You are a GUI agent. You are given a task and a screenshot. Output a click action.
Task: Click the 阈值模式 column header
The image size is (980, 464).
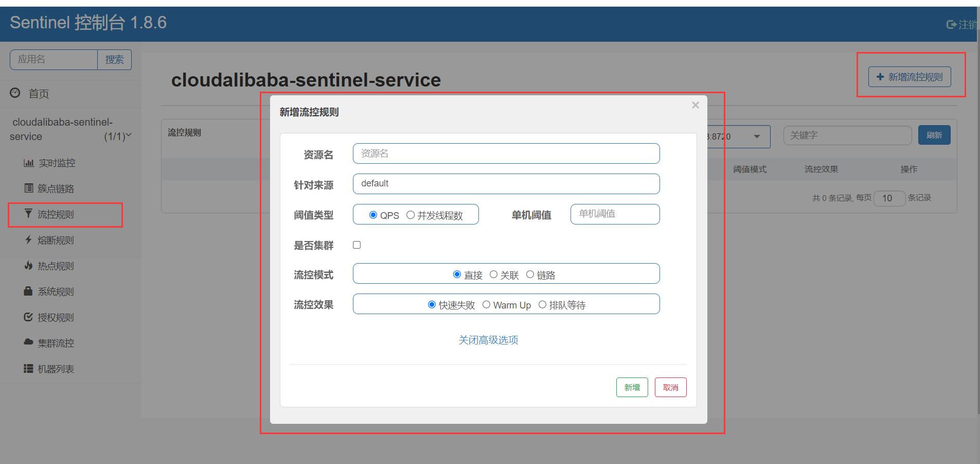tap(750, 169)
